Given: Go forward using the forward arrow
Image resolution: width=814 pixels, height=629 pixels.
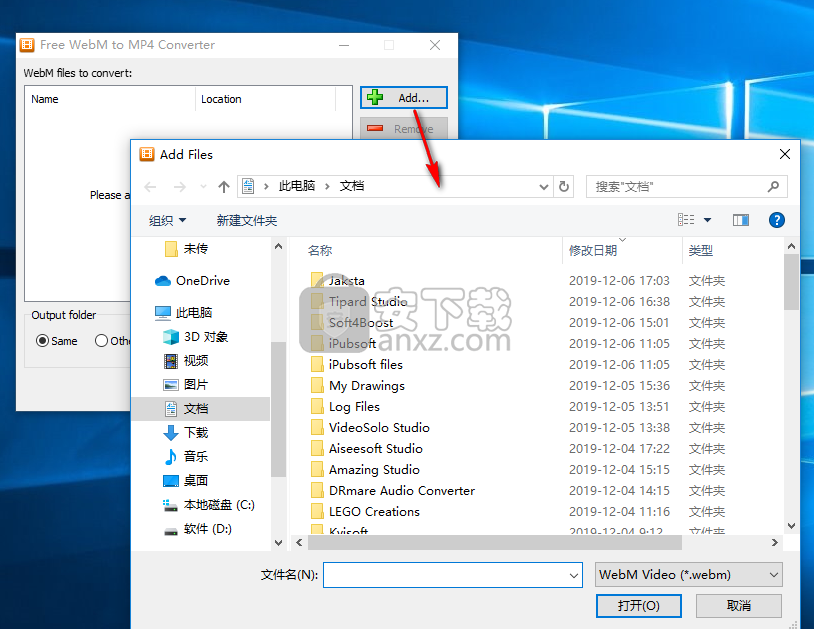Looking at the screenshot, I should (x=180, y=187).
